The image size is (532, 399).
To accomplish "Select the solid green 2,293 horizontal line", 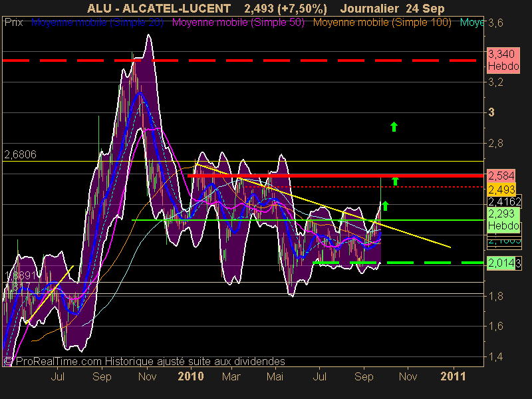I will coord(307,220).
